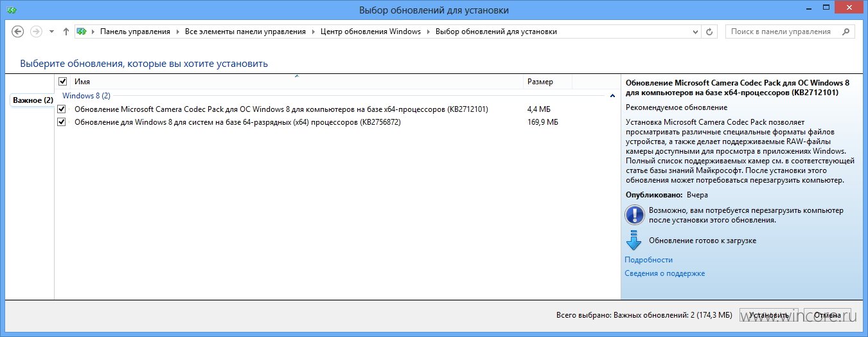Click heading 'Выберите обновления, которые вы хотите установить'
The width and height of the screenshot is (868, 337).
point(144,64)
